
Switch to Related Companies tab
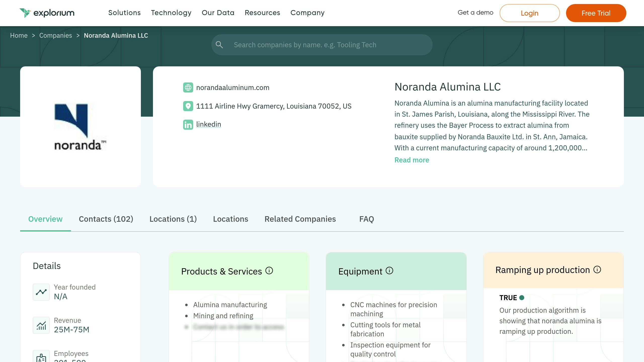coord(300,219)
